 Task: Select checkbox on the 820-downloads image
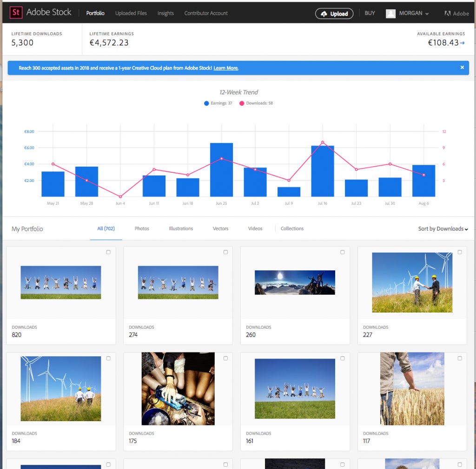click(x=108, y=252)
